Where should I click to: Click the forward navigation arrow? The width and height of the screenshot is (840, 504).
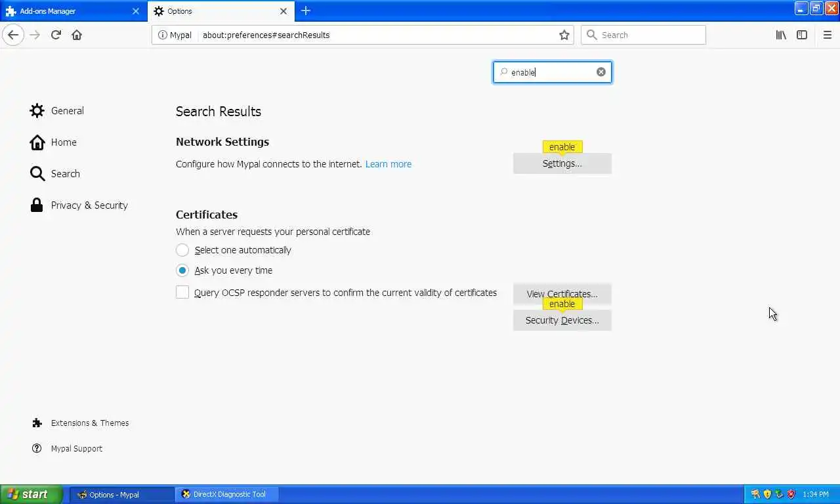click(x=35, y=35)
